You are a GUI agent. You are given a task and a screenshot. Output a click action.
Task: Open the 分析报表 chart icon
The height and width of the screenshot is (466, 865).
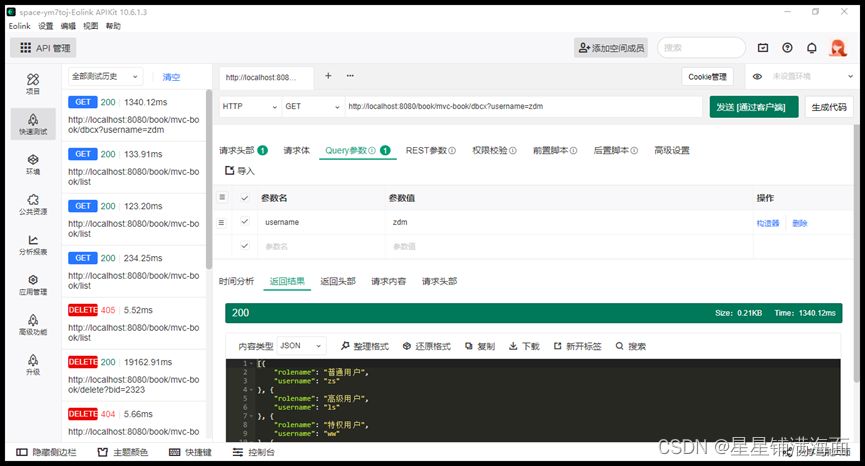coord(33,244)
